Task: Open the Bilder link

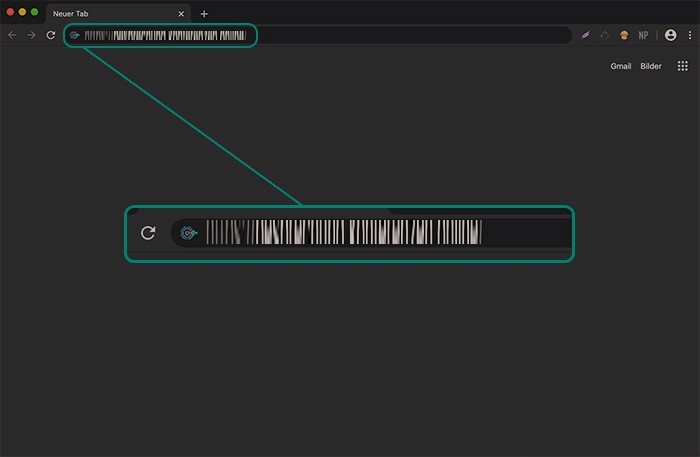Action: tap(651, 66)
